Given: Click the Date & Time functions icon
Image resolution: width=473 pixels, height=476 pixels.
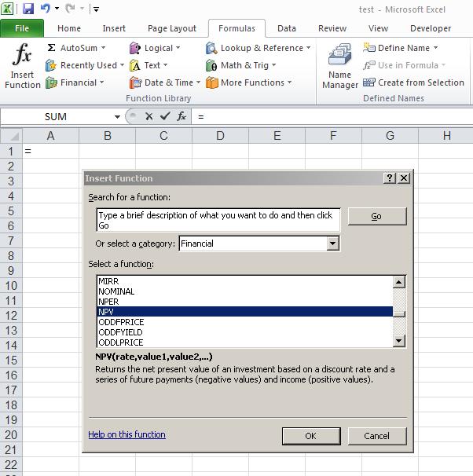Looking at the screenshot, I should pyautogui.click(x=135, y=82).
